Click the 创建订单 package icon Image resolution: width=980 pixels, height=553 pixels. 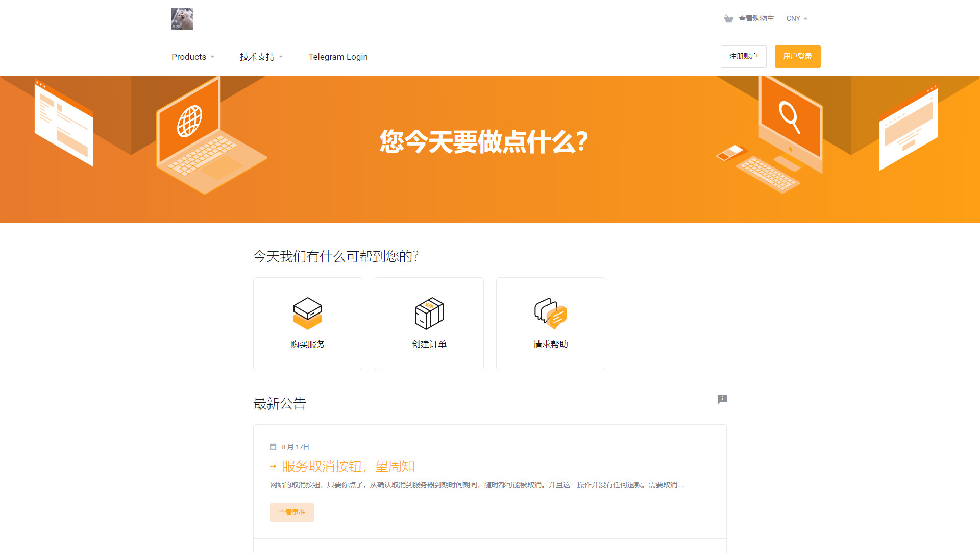pyautogui.click(x=429, y=313)
